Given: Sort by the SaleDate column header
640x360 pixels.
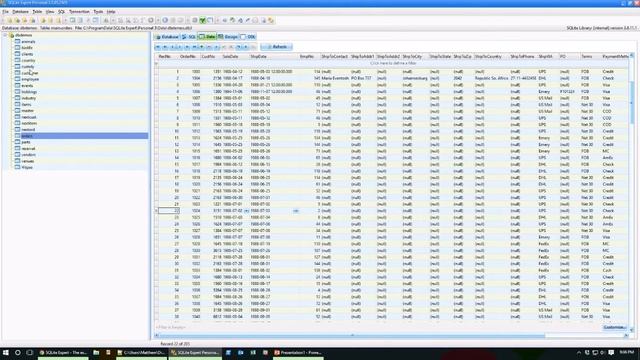Looking at the screenshot, I should (236, 57).
